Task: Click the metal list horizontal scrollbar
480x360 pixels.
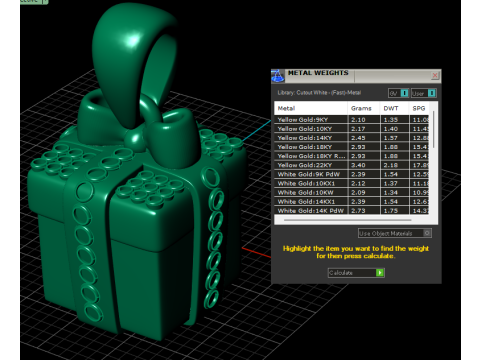Action: (348, 220)
